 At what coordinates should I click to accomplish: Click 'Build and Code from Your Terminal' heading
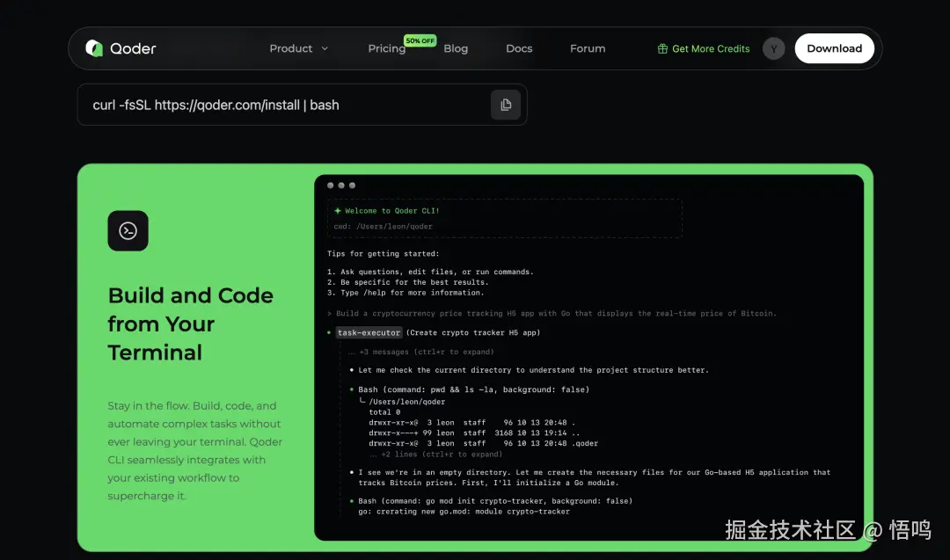(x=190, y=324)
